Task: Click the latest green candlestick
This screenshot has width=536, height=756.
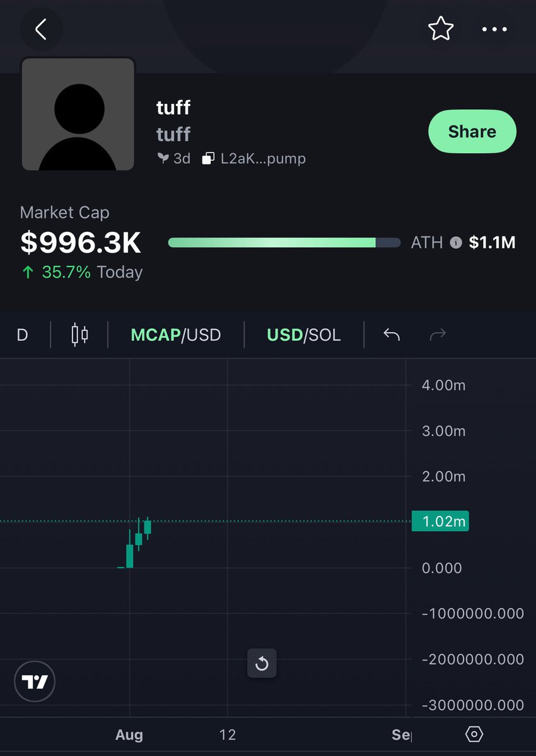Action: 148,527
